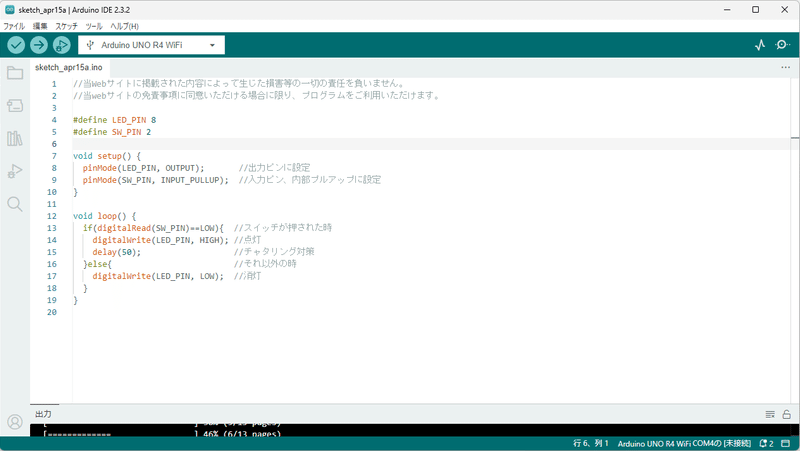Click the if(digitalRead(SW_PIN)==LOW) line
800x451 pixels.
[153, 228]
